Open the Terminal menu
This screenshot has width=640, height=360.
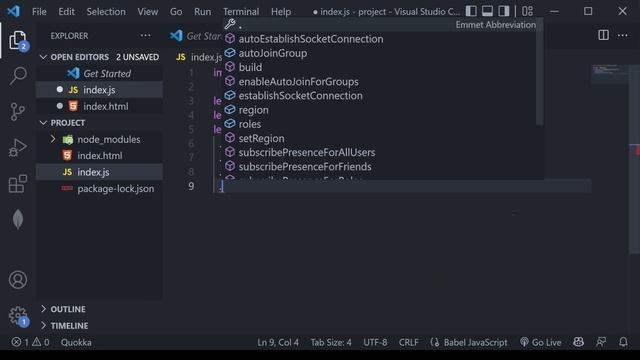pyautogui.click(x=241, y=11)
